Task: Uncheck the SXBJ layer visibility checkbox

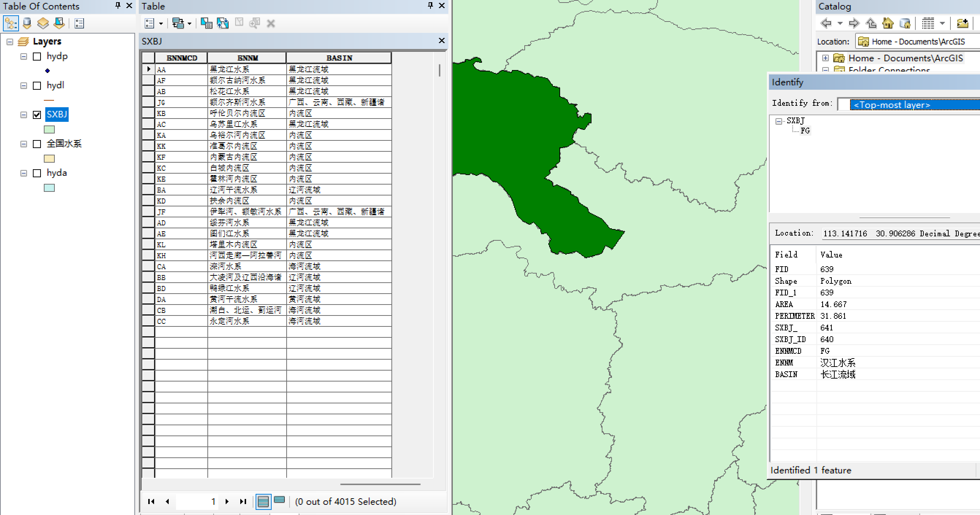Action: [x=37, y=115]
